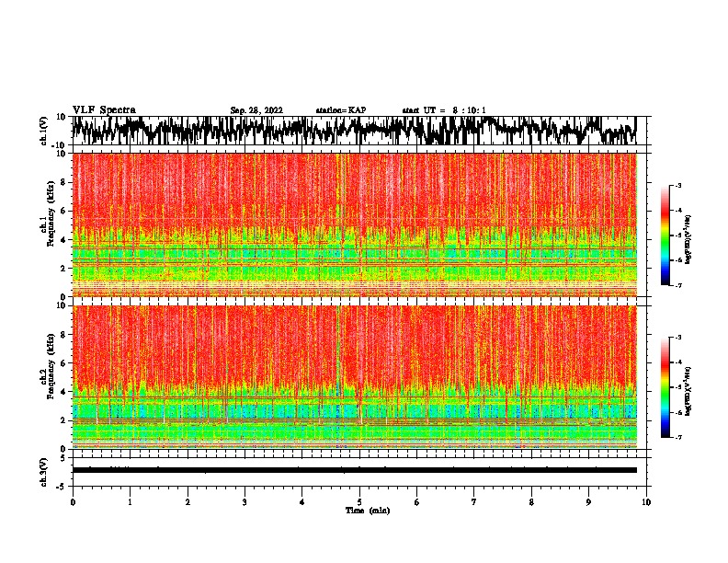The height and width of the screenshot is (563, 728).
Task: Click time-axis tick label 1
Action: tap(130, 502)
